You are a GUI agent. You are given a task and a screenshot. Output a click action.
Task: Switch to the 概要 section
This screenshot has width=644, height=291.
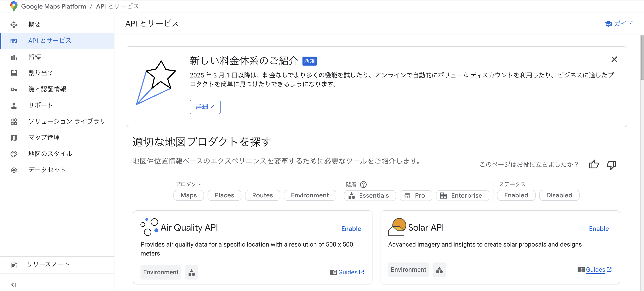[x=35, y=24]
